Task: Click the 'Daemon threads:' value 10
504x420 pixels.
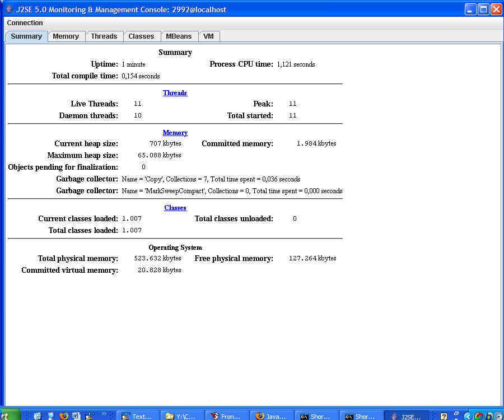Action: (138, 115)
